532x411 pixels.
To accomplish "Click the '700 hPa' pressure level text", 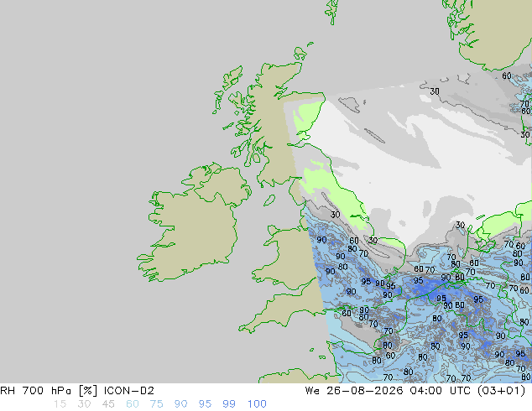I will pyautogui.click(x=47, y=391).
